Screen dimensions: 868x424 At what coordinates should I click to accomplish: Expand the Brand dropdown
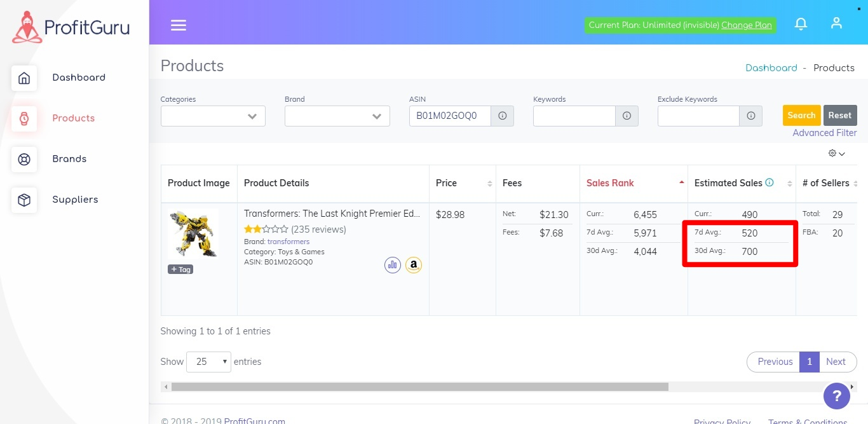click(337, 116)
